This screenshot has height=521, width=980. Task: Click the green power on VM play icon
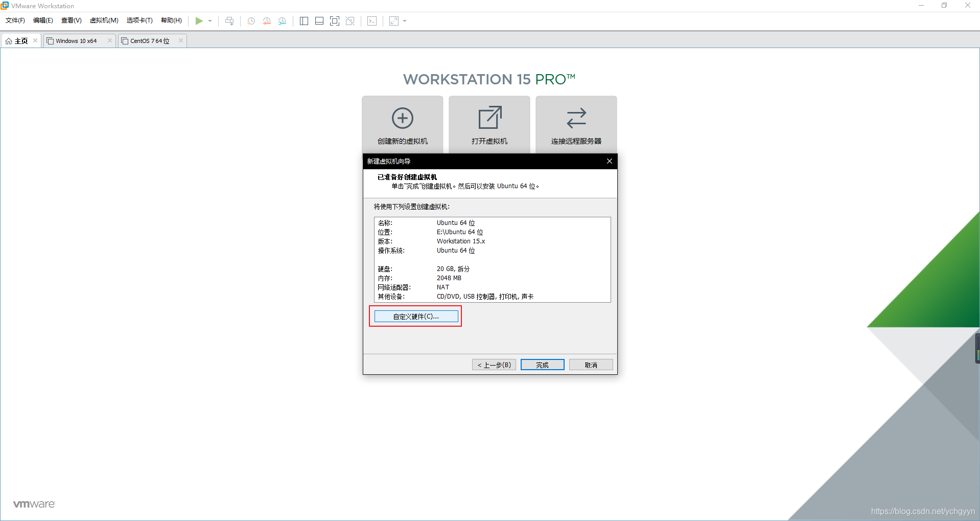click(x=199, y=21)
